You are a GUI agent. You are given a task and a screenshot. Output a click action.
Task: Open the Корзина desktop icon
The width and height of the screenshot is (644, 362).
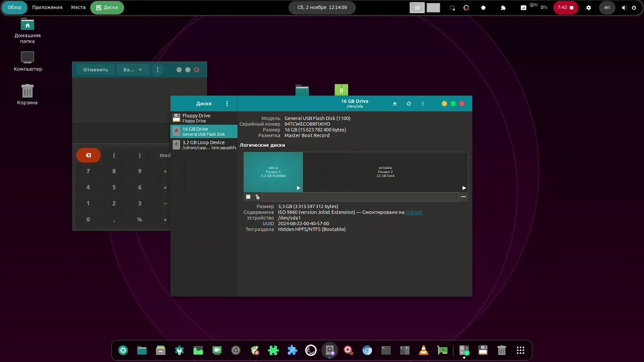click(x=27, y=95)
